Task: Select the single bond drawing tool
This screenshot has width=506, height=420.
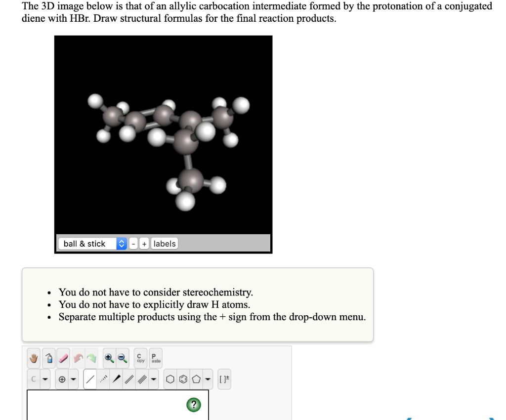Action: point(89,379)
